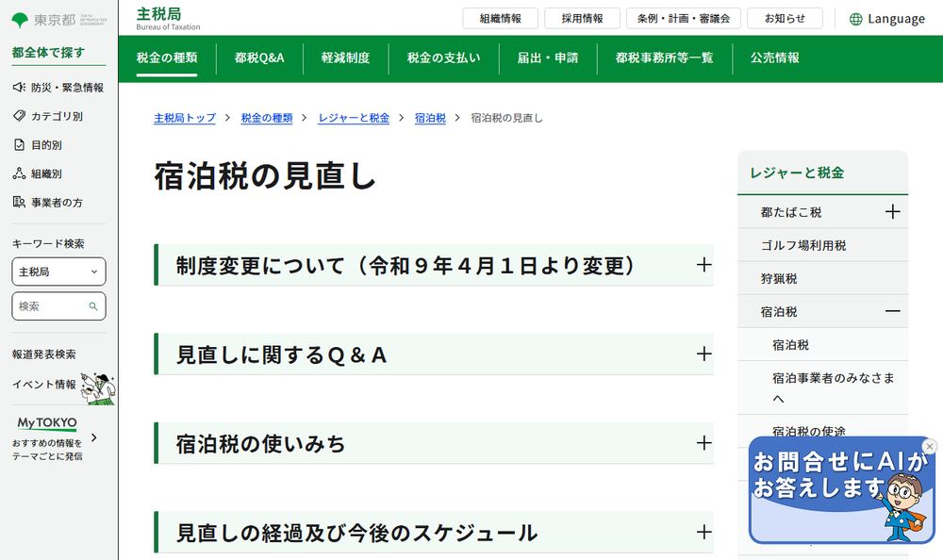Open the 組織別 sidebar link text

(x=46, y=173)
